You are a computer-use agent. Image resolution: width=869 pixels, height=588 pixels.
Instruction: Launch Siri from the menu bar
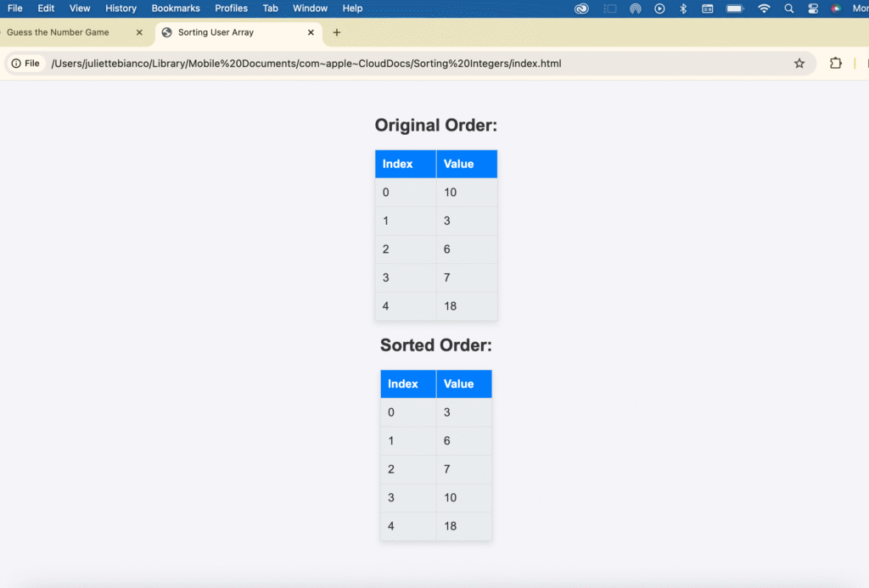(x=836, y=8)
